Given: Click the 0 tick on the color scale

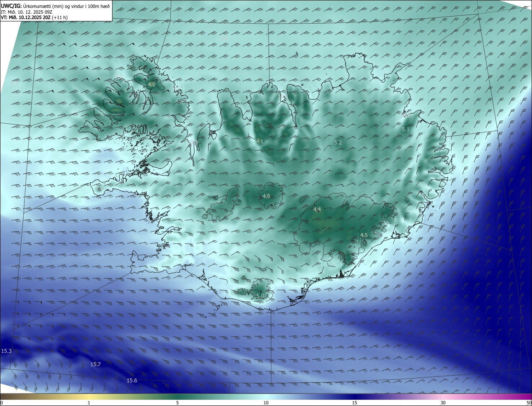Looking at the screenshot, I should (2, 403).
